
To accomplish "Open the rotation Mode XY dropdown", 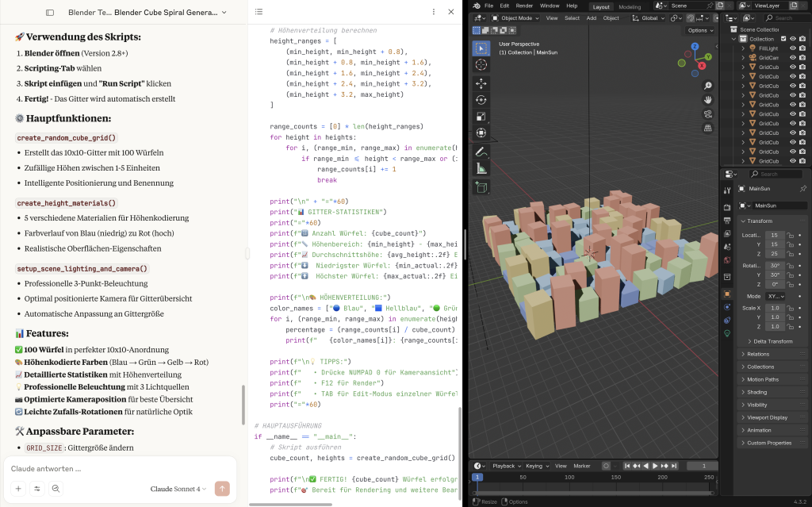I will point(775,297).
